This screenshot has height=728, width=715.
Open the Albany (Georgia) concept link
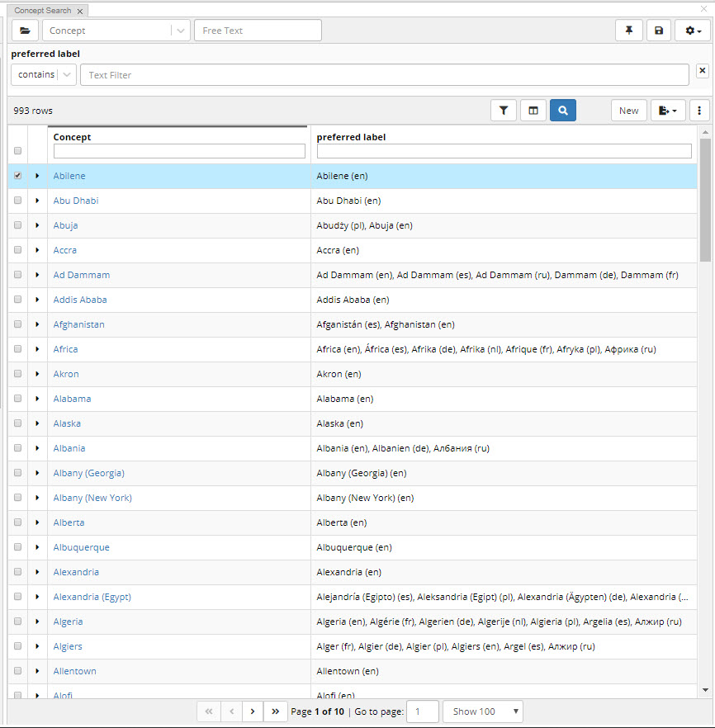point(88,473)
